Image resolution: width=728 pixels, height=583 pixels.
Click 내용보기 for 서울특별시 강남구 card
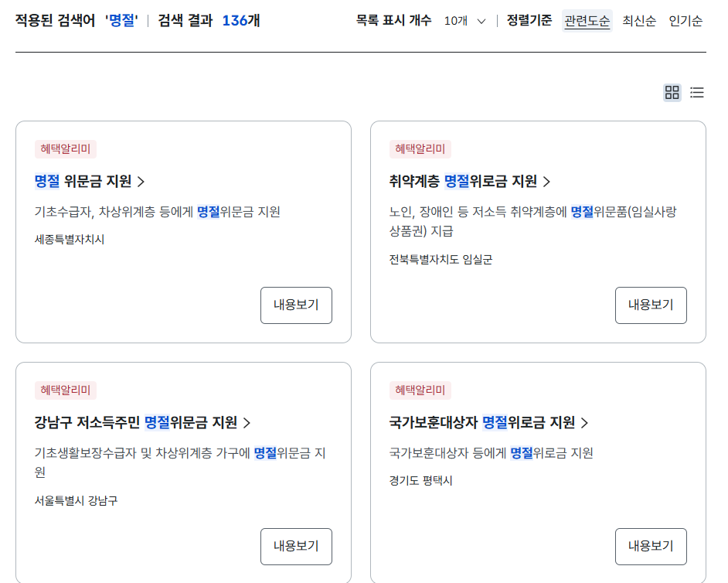(x=296, y=547)
